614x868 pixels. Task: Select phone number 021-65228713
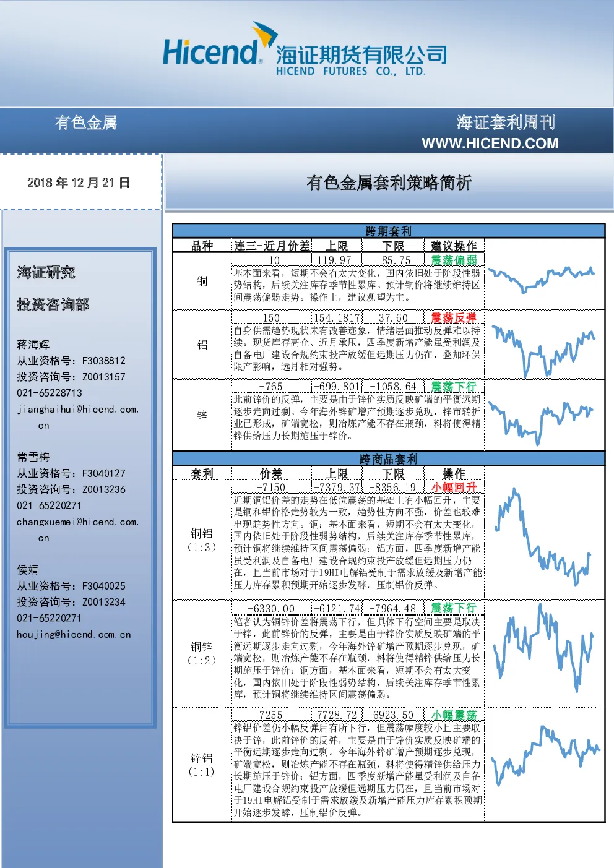click(x=50, y=393)
